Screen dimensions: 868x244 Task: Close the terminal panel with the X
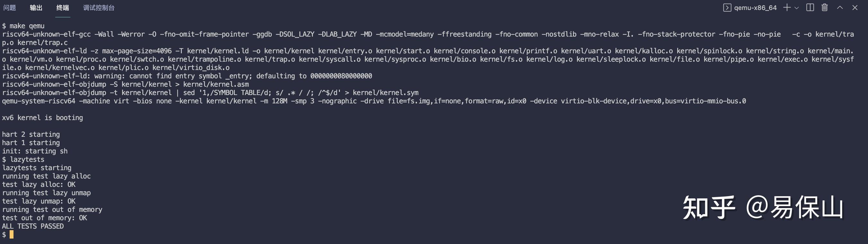point(855,8)
